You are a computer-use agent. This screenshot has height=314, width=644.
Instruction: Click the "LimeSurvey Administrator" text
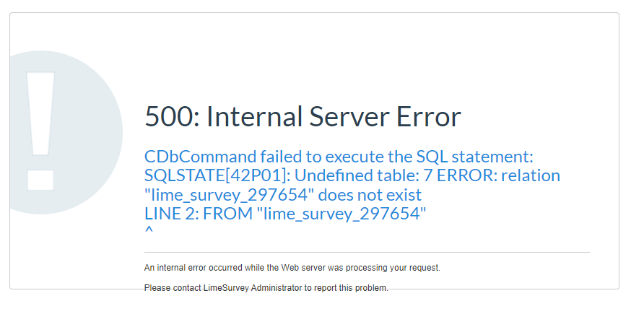250,288
